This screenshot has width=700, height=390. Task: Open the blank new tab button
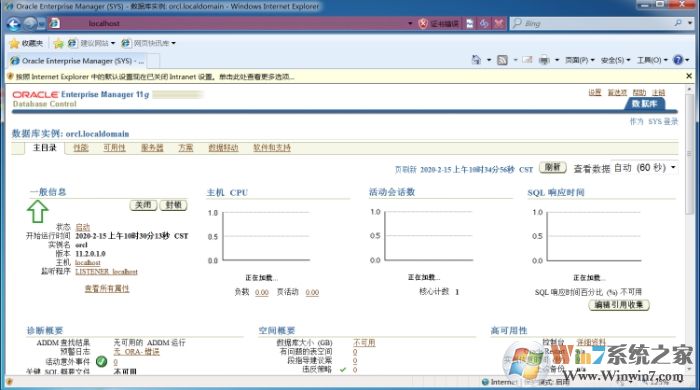coord(153,61)
